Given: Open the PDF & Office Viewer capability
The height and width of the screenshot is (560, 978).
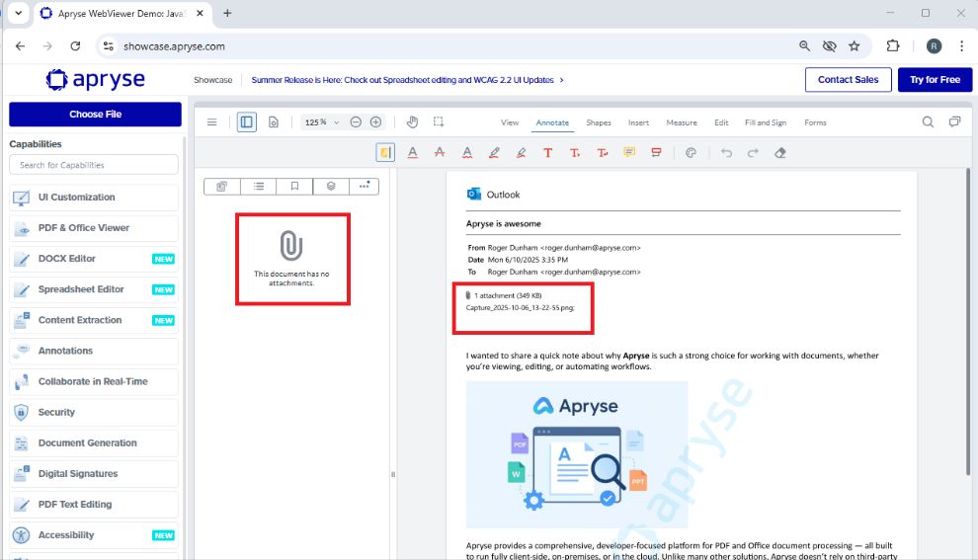Looking at the screenshot, I should (94, 228).
